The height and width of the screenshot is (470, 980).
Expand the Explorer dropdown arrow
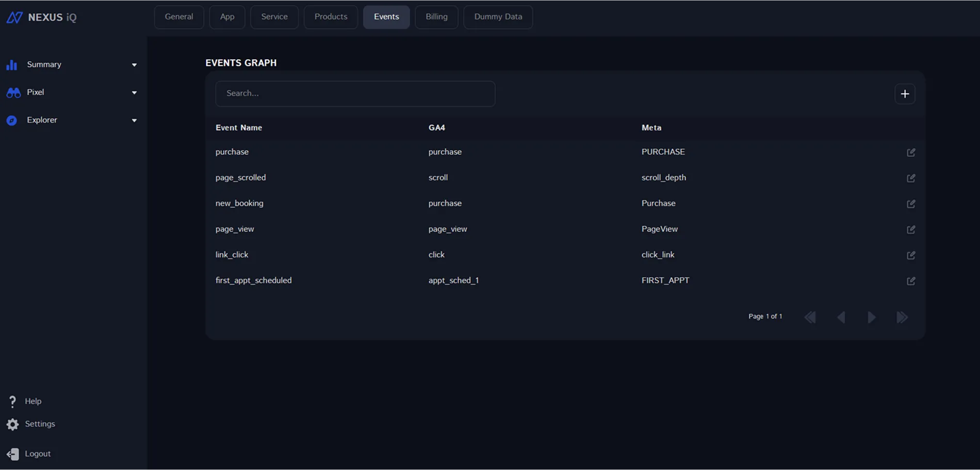134,121
